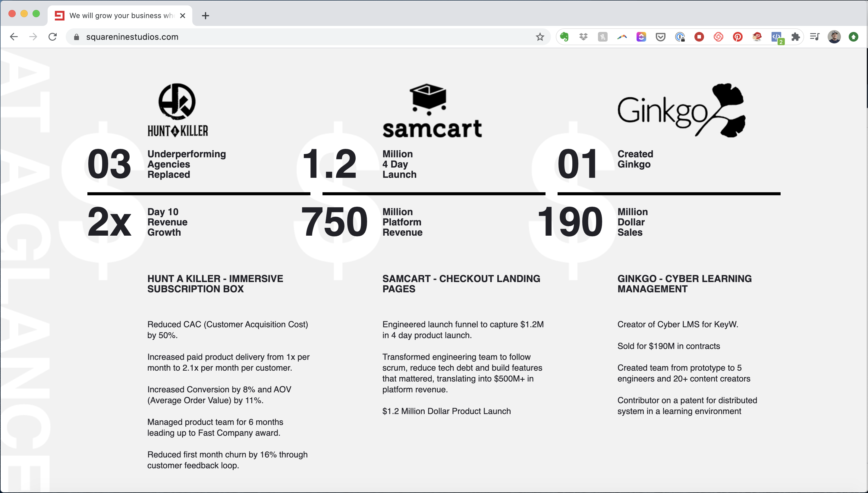View site info via the padlock icon
Image resolution: width=868 pixels, height=493 pixels.
point(77,36)
